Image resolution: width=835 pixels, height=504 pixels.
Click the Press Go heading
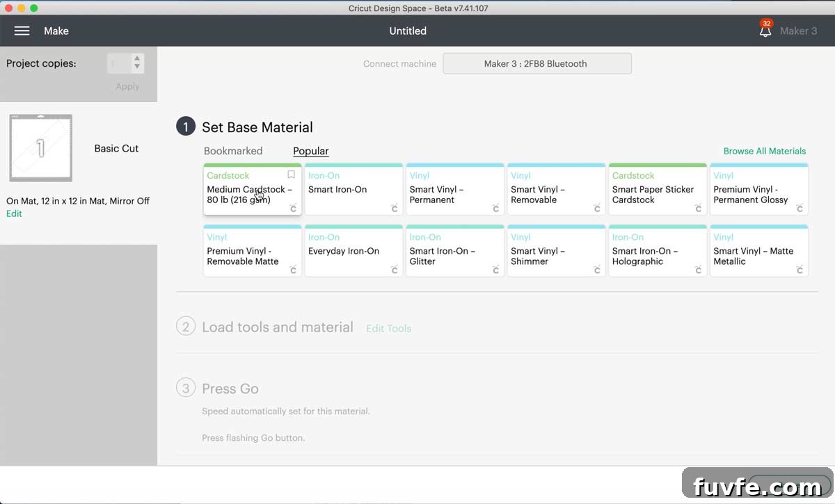pos(230,389)
